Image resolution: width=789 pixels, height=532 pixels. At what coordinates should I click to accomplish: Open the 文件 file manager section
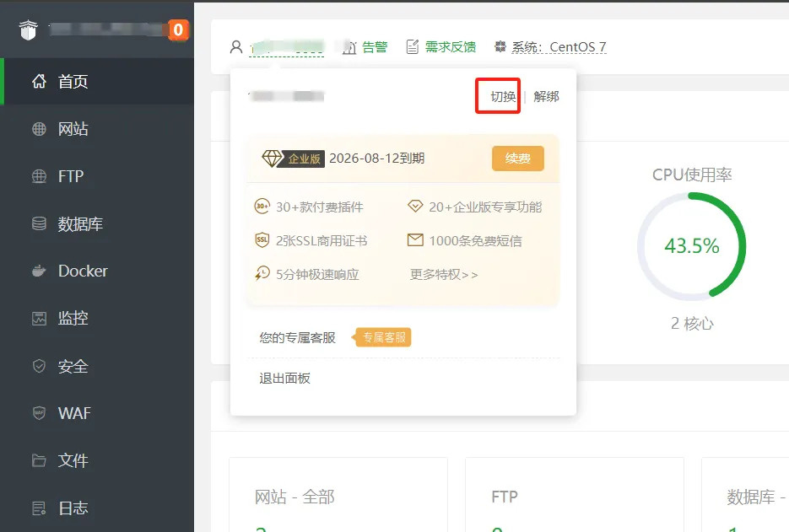tap(73, 460)
